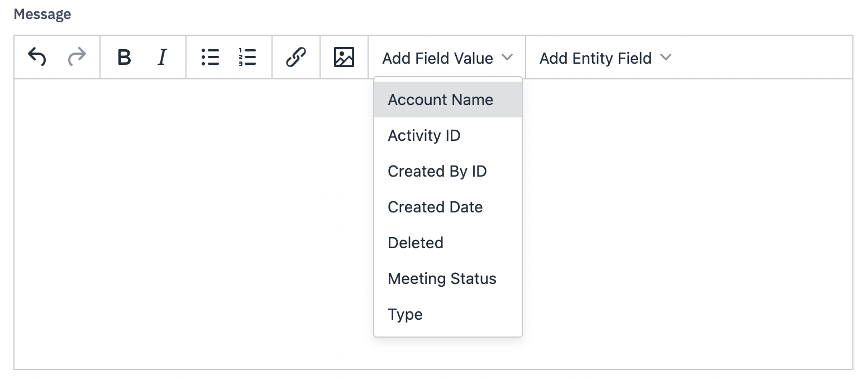
Task: Insert a bulleted list
Action: point(210,57)
